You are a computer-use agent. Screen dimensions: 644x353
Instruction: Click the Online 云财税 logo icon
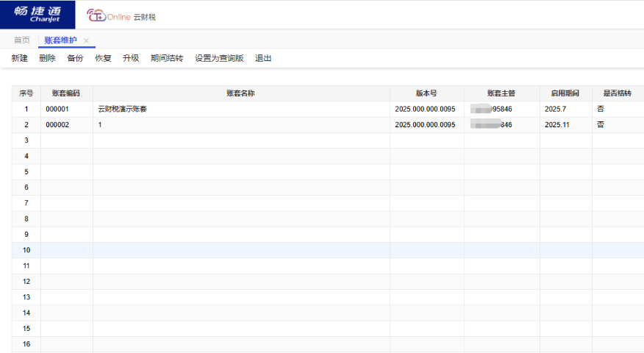tap(96, 15)
